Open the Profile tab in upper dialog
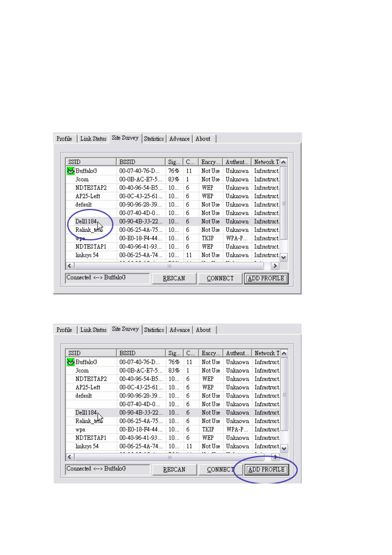392x555 pixels. point(65,139)
